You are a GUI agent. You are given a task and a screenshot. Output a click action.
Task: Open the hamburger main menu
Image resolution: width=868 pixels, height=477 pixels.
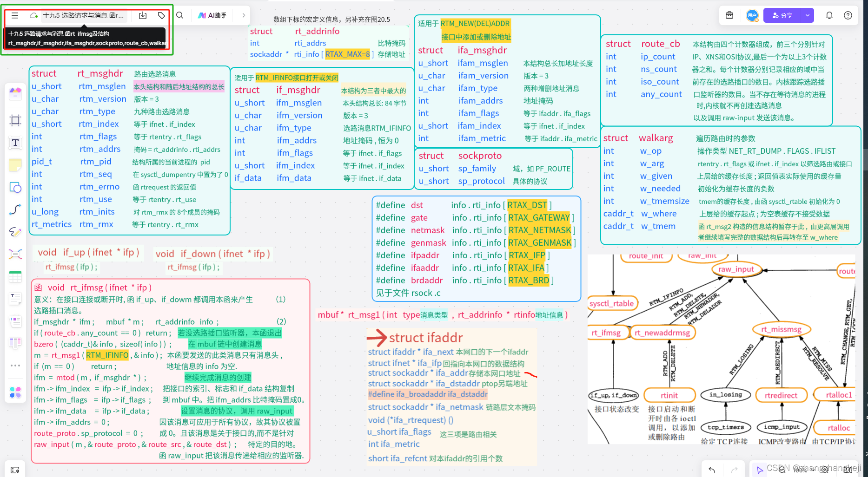coord(15,15)
